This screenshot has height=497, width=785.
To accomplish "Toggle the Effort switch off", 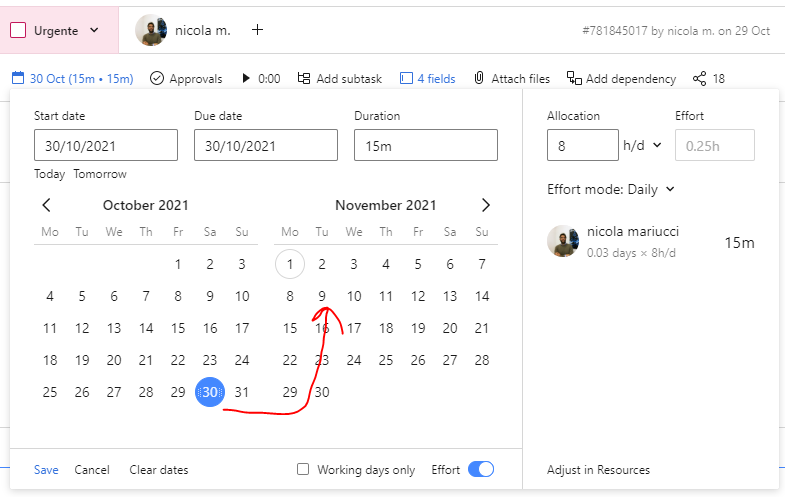I will coord(481,470).
